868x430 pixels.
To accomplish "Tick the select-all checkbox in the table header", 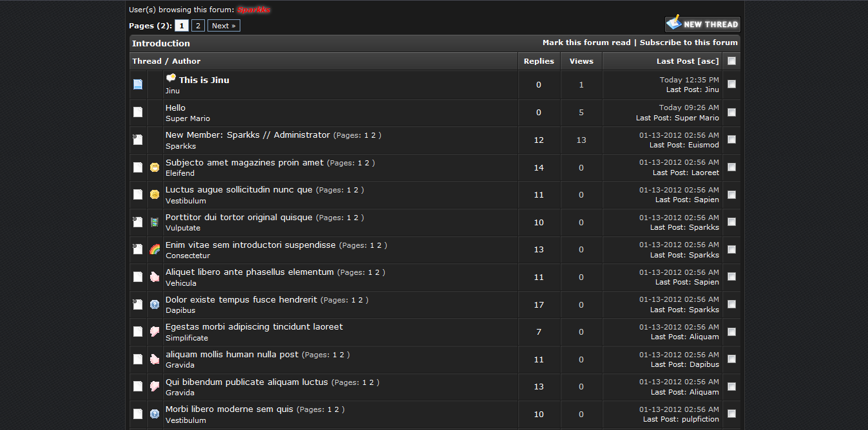I will pyautogui.click(x=731, y=61).
